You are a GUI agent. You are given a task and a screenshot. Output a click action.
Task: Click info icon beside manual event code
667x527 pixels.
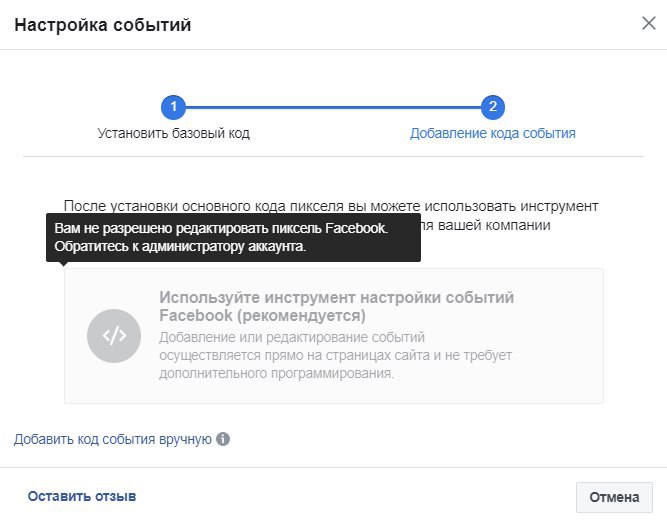click(223, 439)
